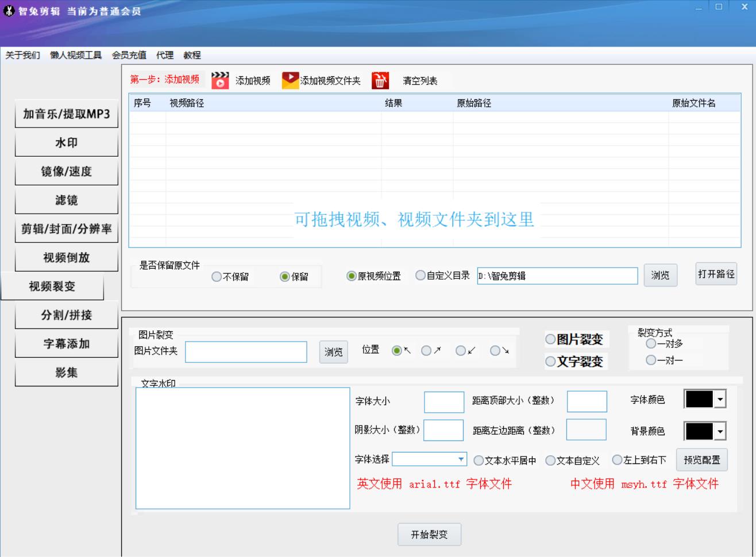Switch to 水印 tab
The height and width of the screenshot is (557, 756).
tap(67, 142)
